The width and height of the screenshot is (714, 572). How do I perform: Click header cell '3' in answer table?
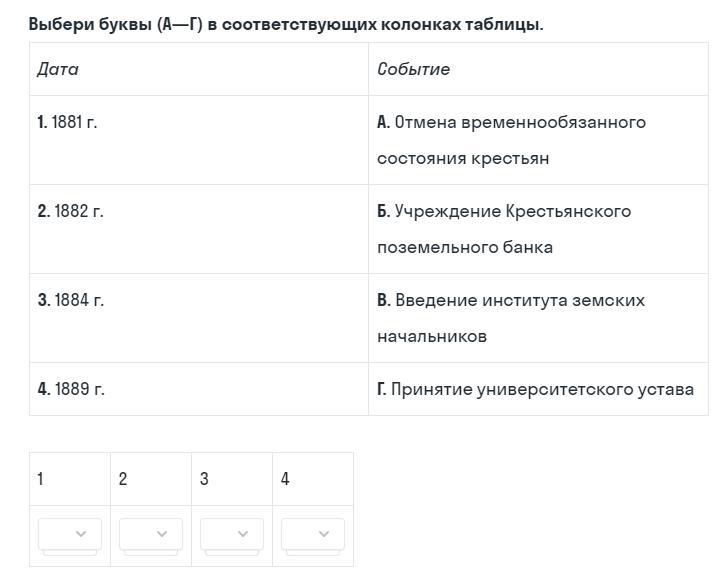point(232,479)
